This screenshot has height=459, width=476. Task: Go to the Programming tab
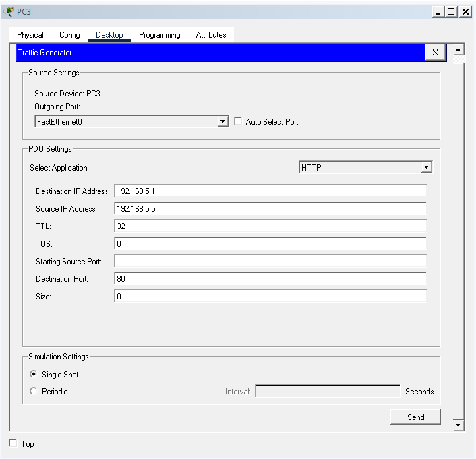pos(160,35)
